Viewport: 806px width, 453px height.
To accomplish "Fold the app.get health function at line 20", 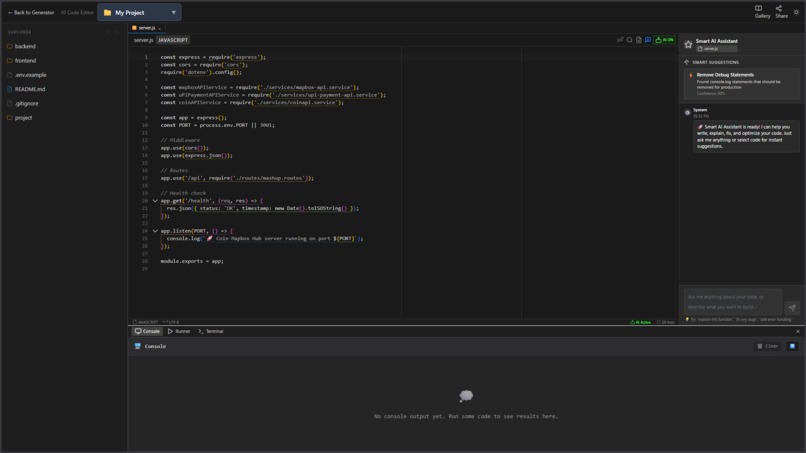I will (155, 201).
